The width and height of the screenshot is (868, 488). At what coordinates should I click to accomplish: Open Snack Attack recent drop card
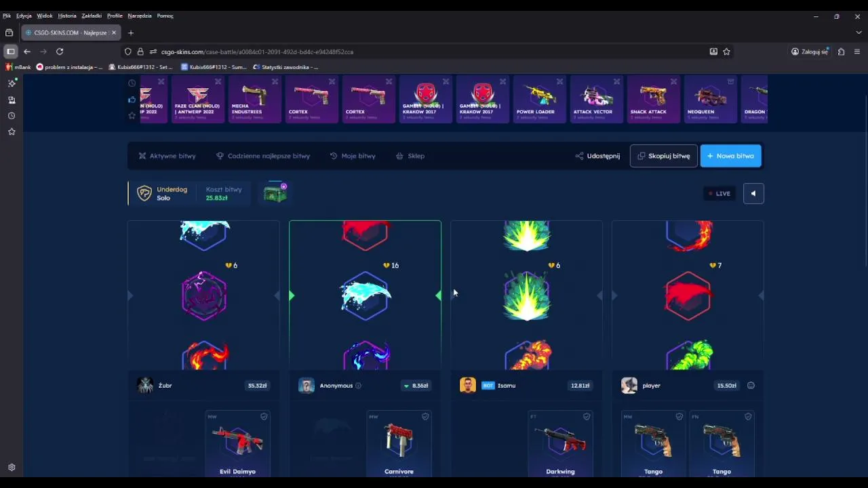[x=654, y=99]
